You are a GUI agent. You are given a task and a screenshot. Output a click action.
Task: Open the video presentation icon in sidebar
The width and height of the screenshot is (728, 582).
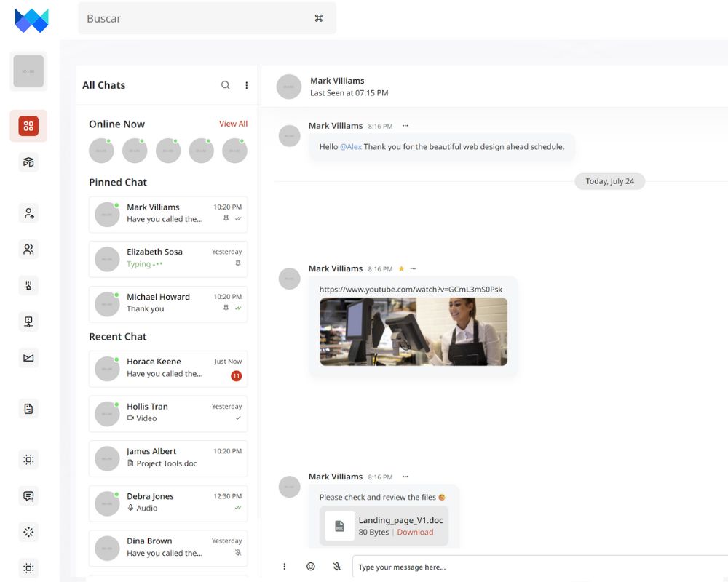28,322
